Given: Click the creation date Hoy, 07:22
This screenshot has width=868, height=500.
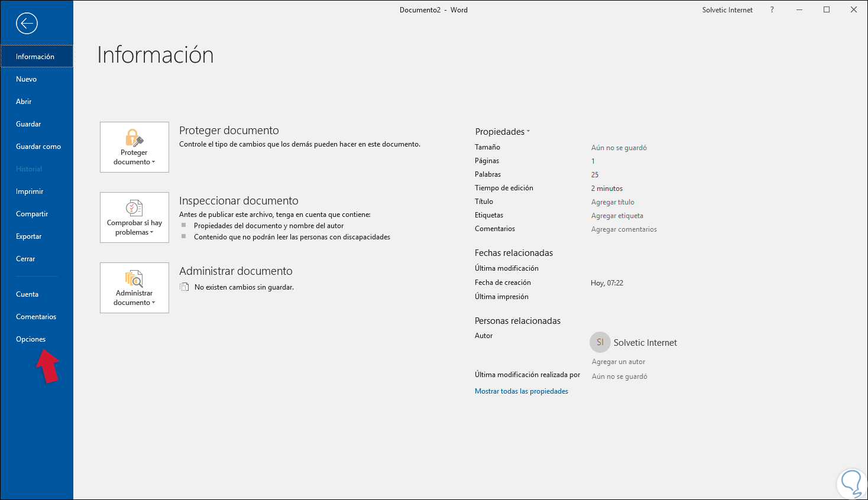Looking at the screenshot, I should coord(607,283).
